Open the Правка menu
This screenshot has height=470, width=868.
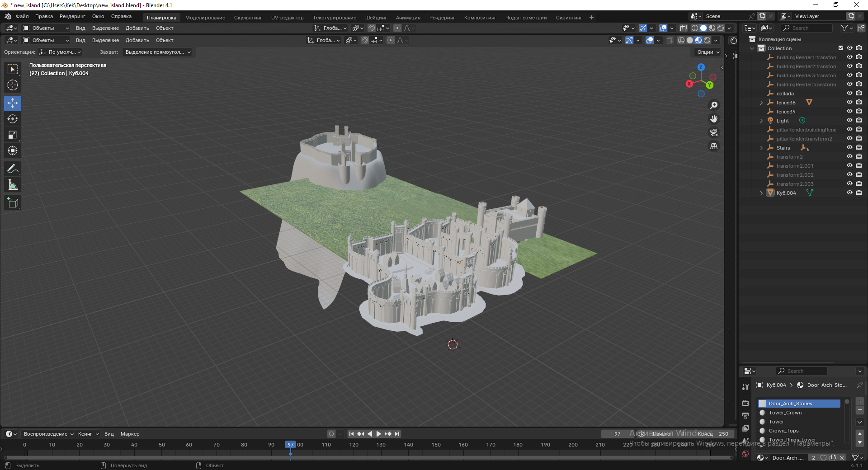[x=44, y=16]
